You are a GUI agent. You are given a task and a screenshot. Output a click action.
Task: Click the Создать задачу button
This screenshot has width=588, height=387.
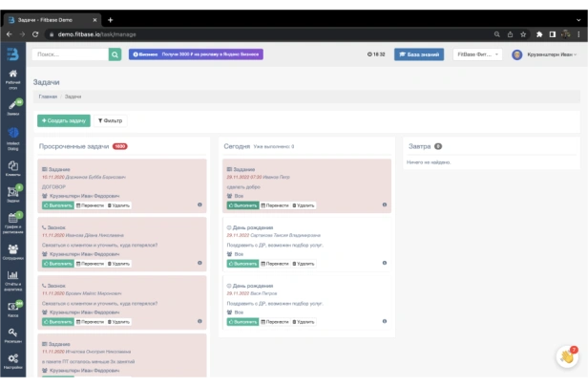pos(64,121)
